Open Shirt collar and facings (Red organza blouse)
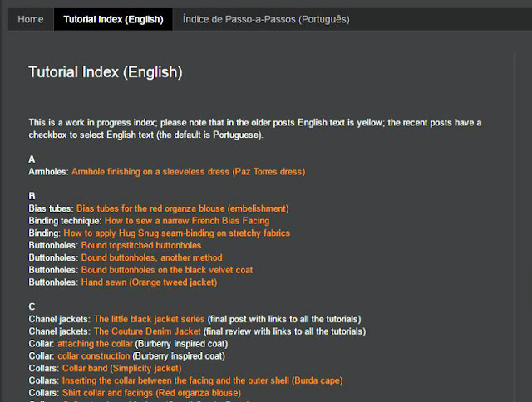 pyautogui.click(x=151, y=392)
